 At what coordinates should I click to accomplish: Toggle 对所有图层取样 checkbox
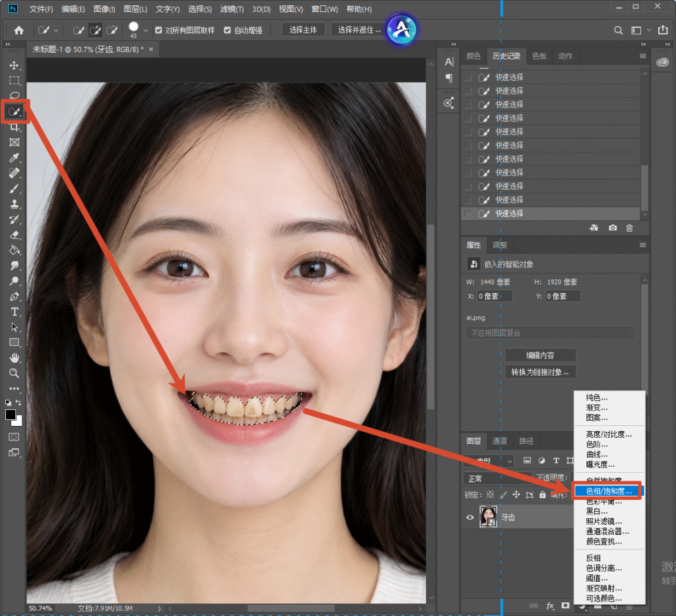click(x=158, y=30)
